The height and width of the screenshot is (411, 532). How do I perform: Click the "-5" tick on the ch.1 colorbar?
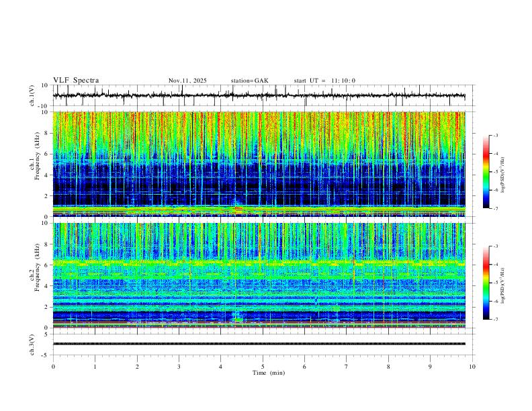click(x=495, y=172)
